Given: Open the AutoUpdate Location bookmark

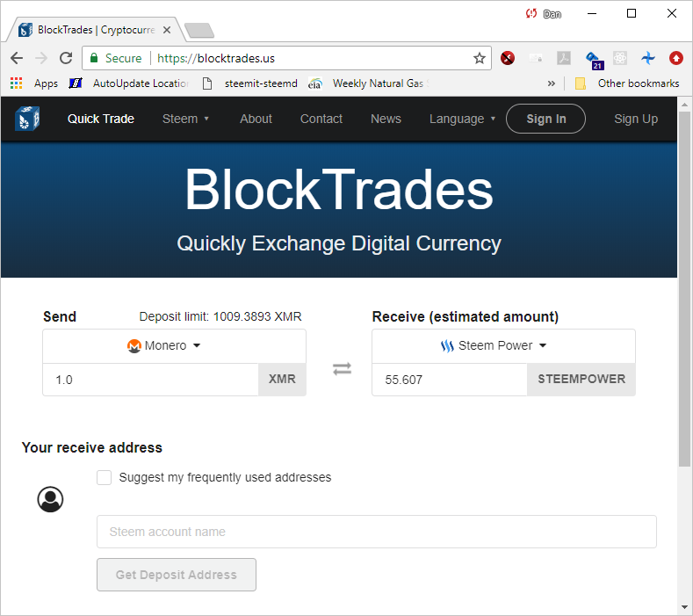Looking at the screenshot, I should [129, 83].
